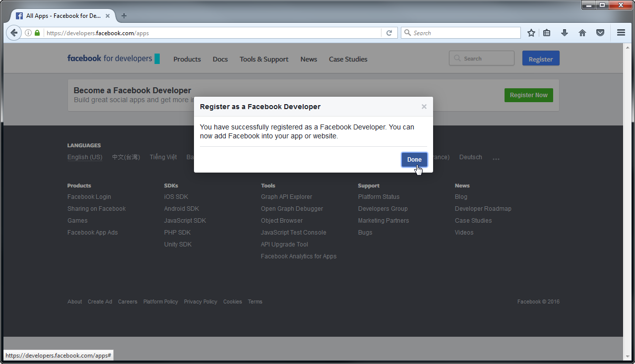This screenshot has height=364, width=635.
Task: Close the Register dialog with X
Action: tap(424, 107)
